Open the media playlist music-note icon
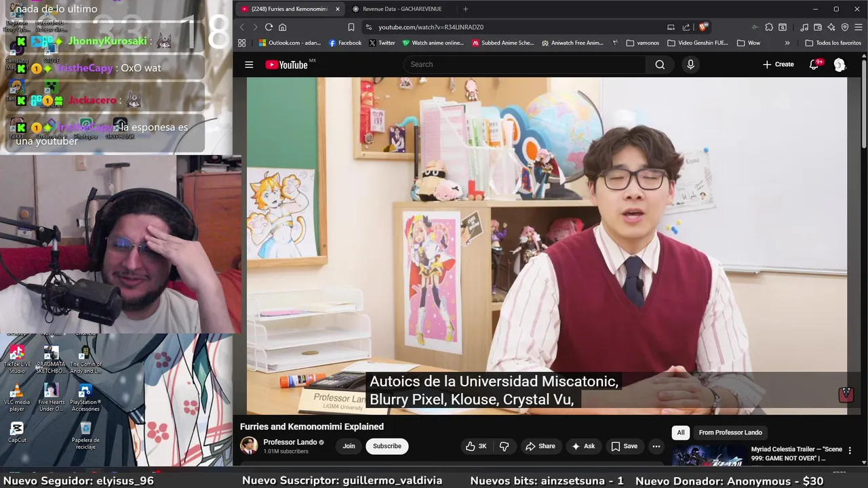868x488 pixels. tap(804, 27)
